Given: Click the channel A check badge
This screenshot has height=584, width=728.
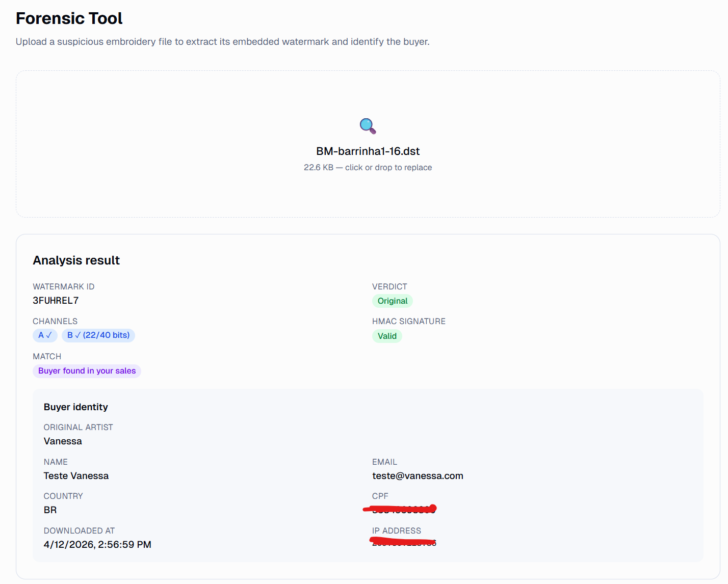Looking at the screenshot, I should [x=45, y=335].
